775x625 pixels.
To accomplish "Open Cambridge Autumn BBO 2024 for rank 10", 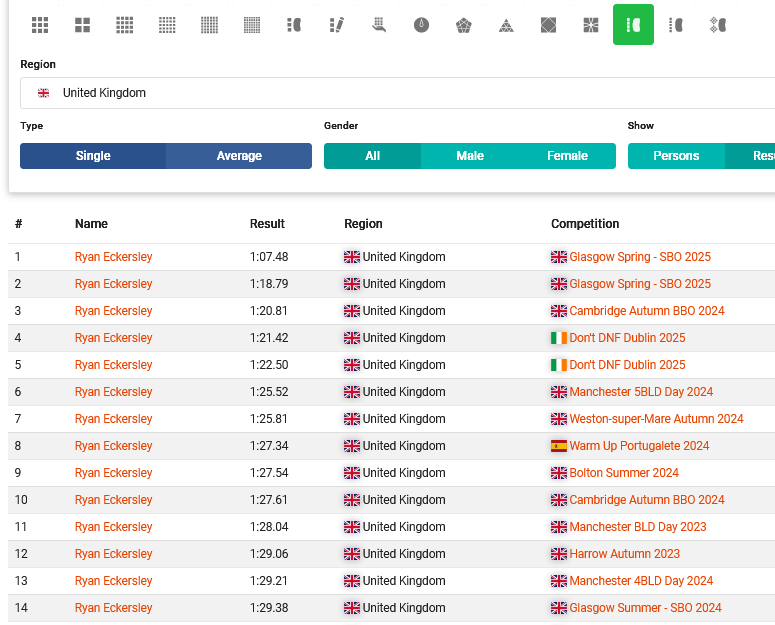I will pos(646,500).
